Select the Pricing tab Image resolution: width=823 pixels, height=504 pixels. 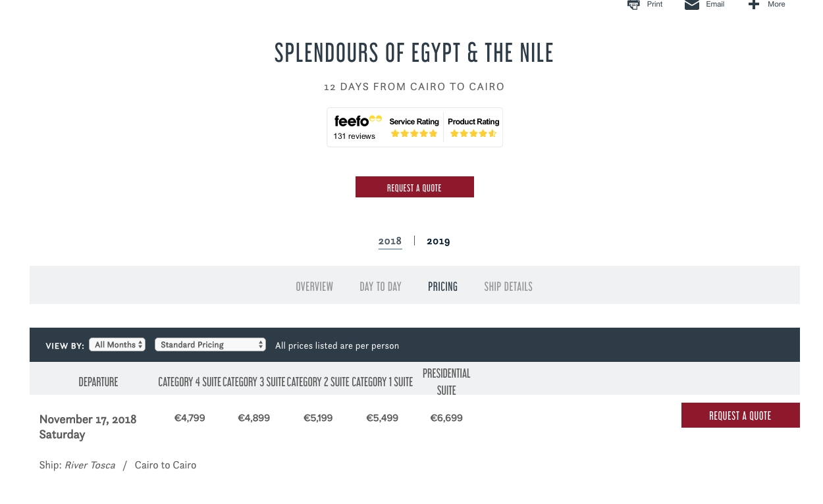click(x=442, y=286)
